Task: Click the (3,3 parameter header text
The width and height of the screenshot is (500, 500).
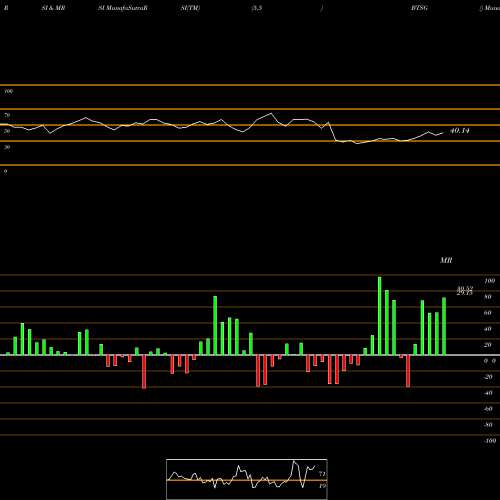Action: coord(257,8)
